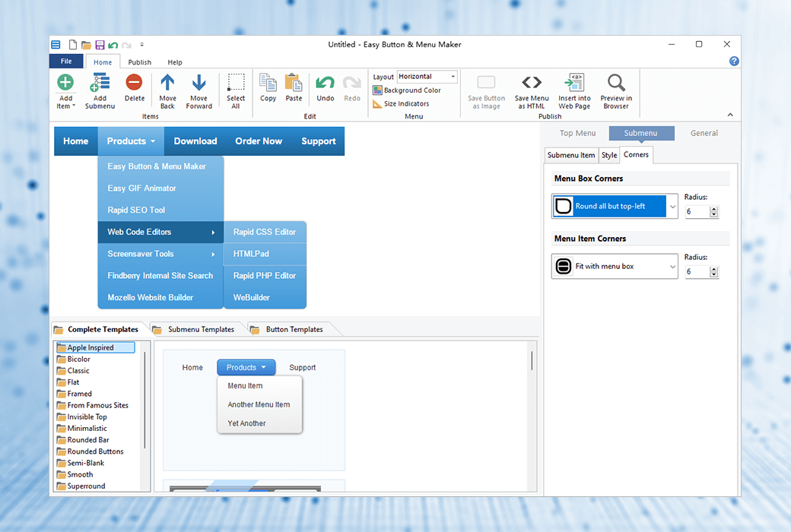Click Insert into Web Page

click(574, 92)
